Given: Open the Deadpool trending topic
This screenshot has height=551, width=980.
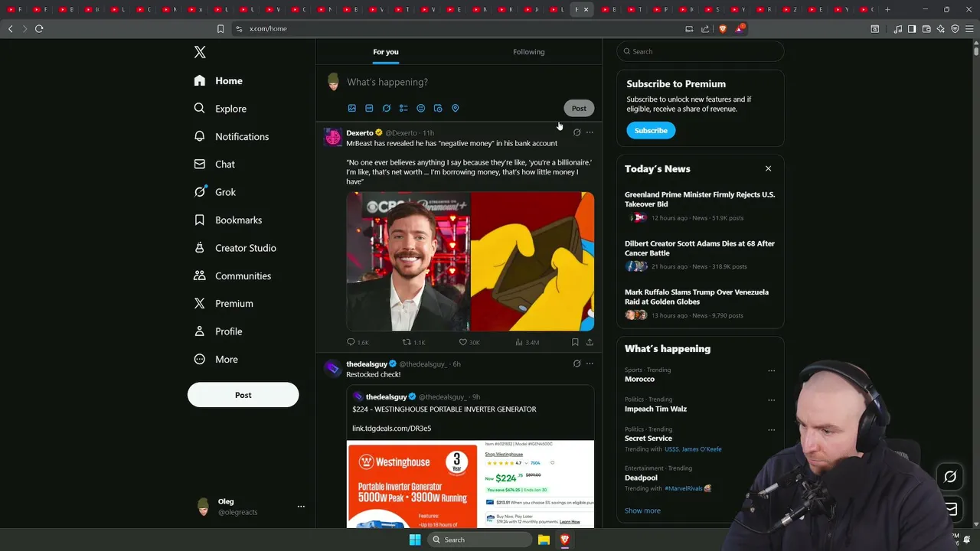Looking at the screenshot, I should point(641,478).
